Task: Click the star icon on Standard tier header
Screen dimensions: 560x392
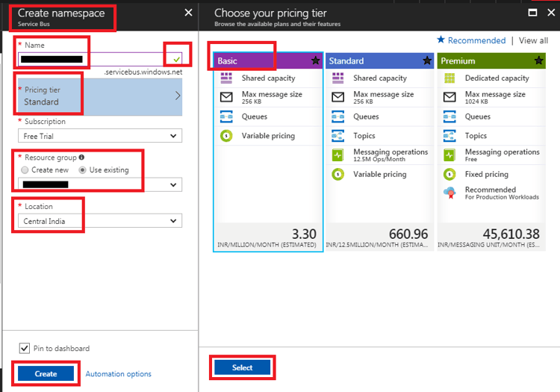Action: coord(427,60)
